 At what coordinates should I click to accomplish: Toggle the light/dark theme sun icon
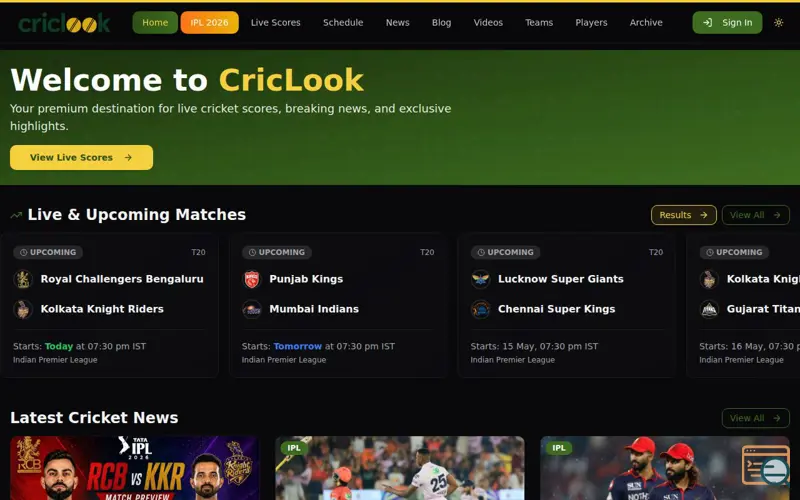pos(779,22)
